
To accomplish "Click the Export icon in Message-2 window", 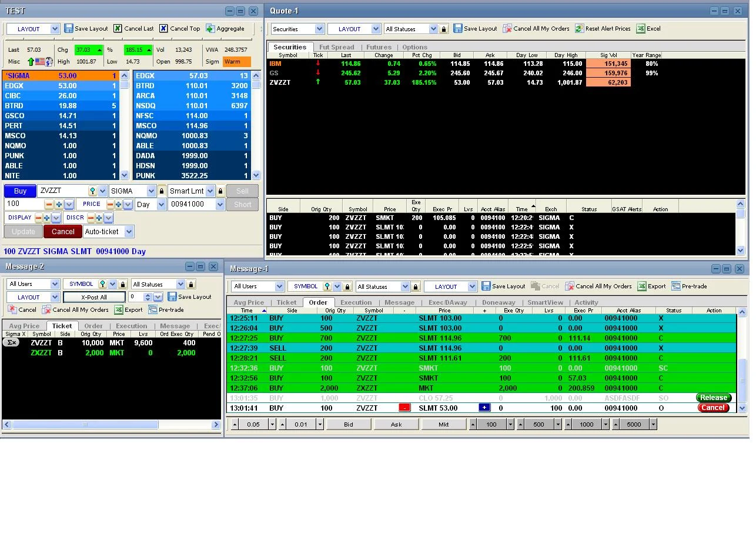I will [119, 309].
